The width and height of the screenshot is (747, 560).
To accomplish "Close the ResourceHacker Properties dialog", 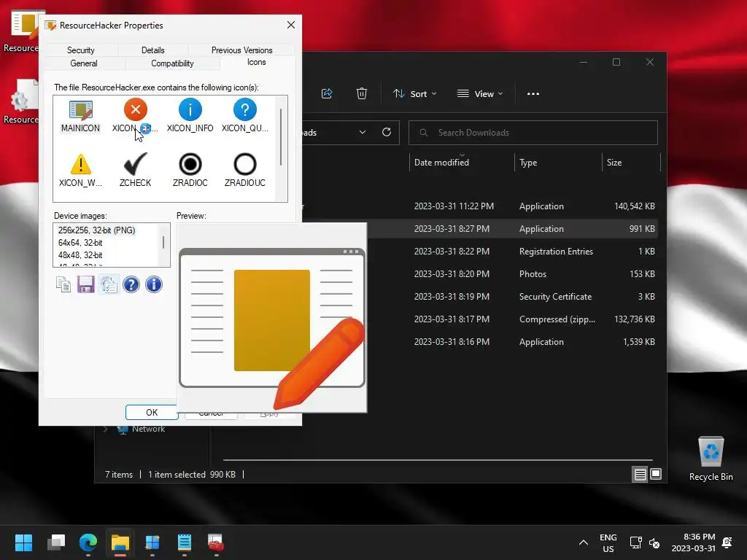I will [x=290, y=26].
